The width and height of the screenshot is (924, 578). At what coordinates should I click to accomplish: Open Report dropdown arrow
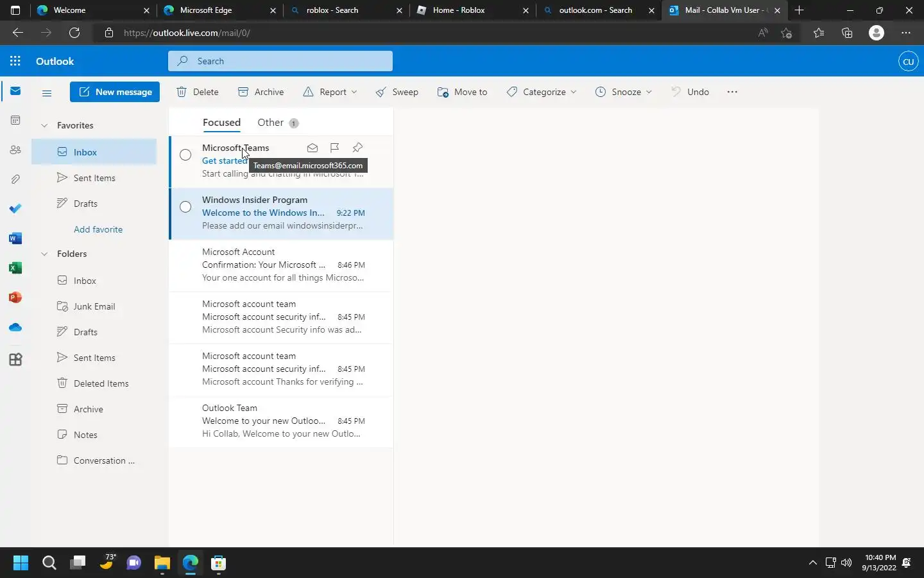click(x=354, y=92)
